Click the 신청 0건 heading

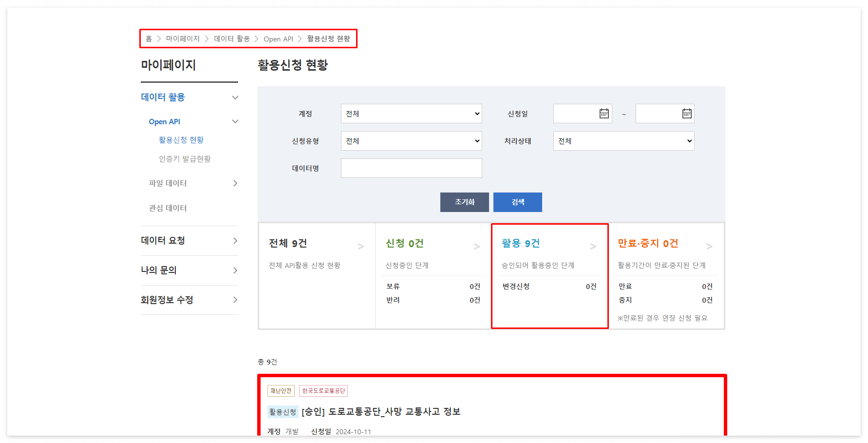[x=405, y=243]
